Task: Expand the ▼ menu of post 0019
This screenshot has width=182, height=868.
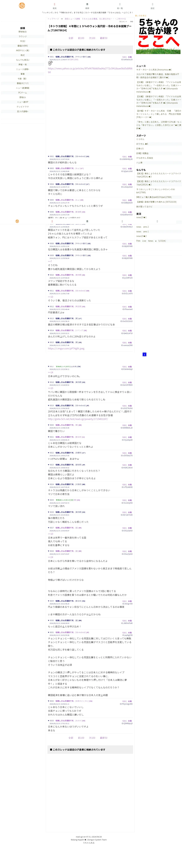Action: click(49, 406)
